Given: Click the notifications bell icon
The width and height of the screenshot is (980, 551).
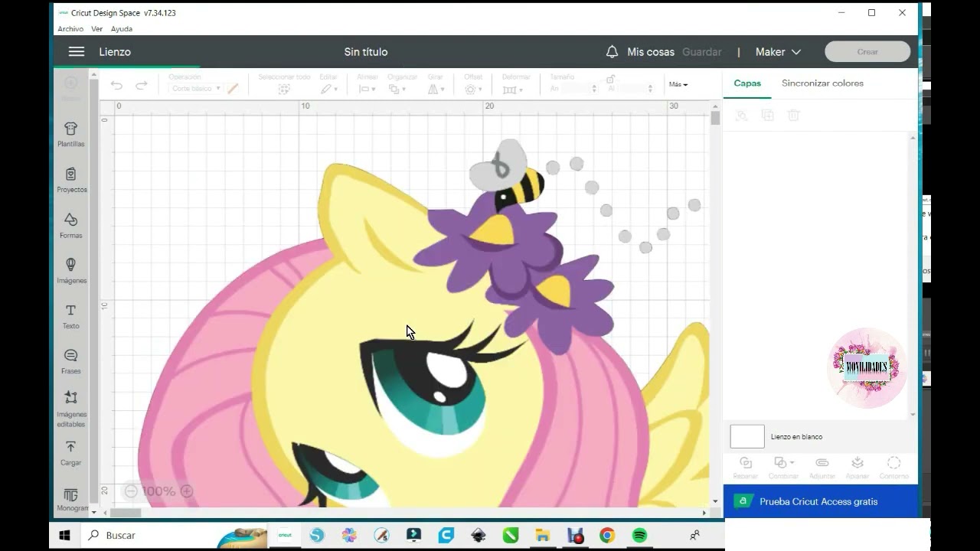Looking at the screenshot, I should (x=612, y=52).
